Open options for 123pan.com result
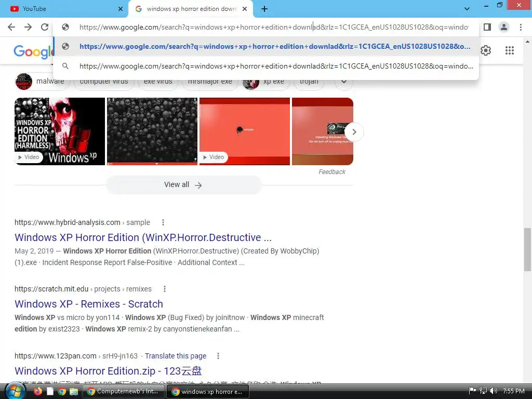This screenshot has width=532, height=399. click(x=218, y=356)
